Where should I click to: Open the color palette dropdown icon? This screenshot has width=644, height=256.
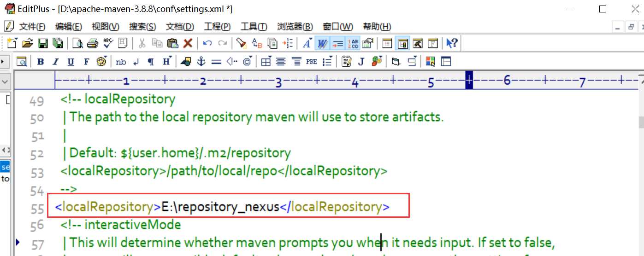tap(102, 61)
